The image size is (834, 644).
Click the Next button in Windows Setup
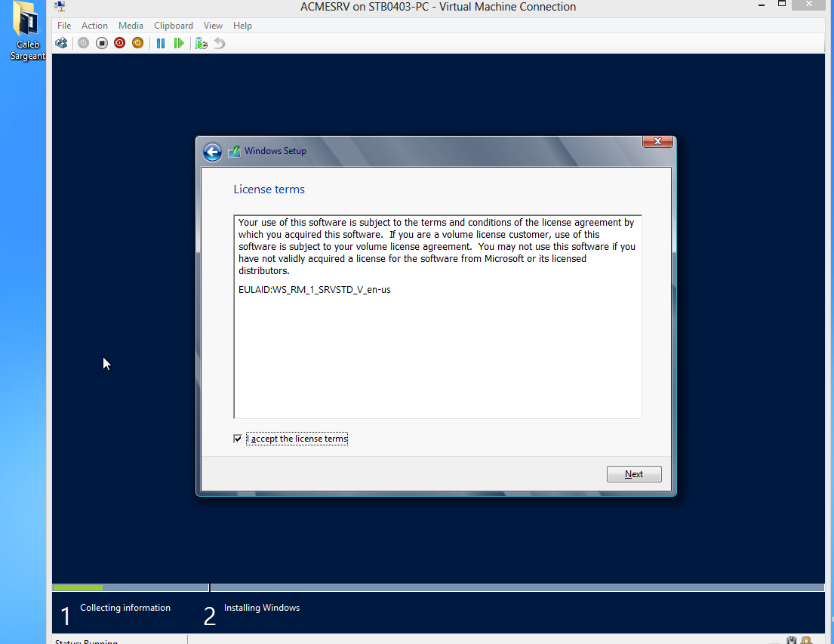[x=634, y=474]
